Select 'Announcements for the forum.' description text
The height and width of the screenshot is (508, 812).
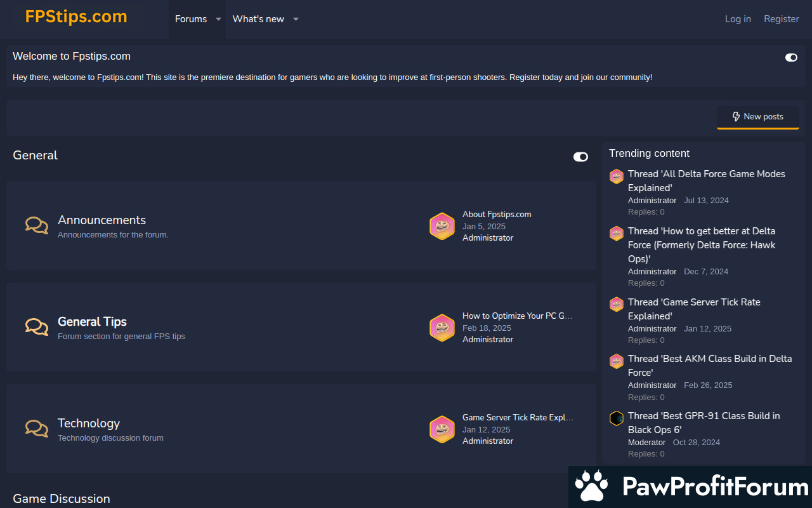113,235
